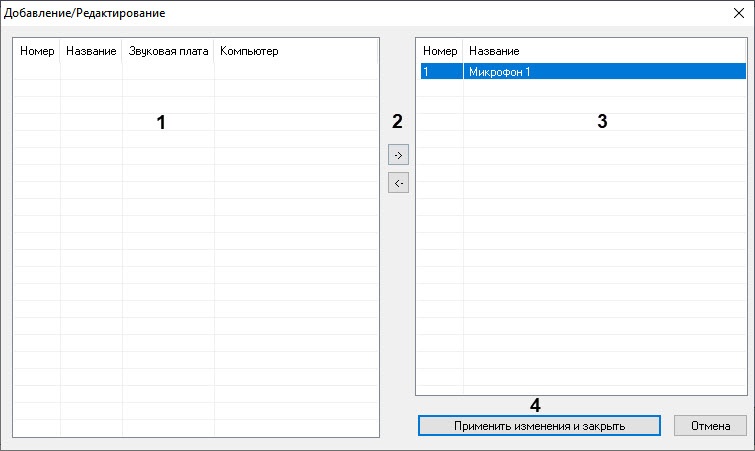Viewport: 755px width, 451px height.
Task: Click right table Номер column header
Action: coord(440,51)
